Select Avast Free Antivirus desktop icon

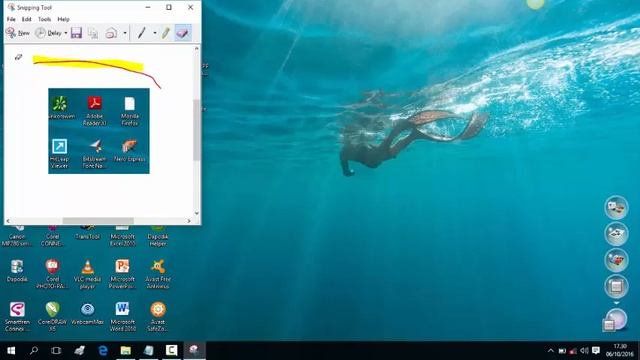158,274
